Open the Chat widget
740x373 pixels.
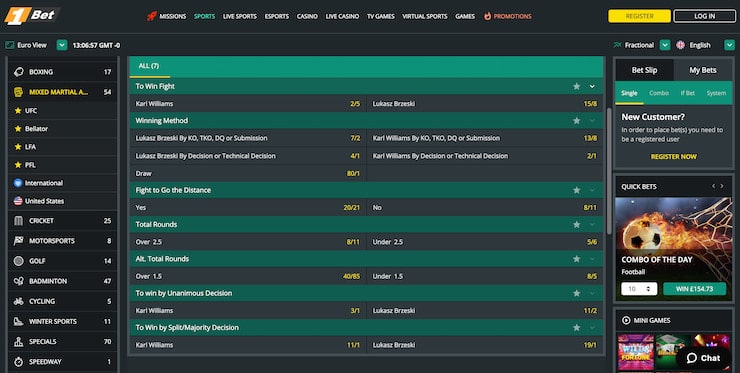pyautogui.click(x=703, y=358)
